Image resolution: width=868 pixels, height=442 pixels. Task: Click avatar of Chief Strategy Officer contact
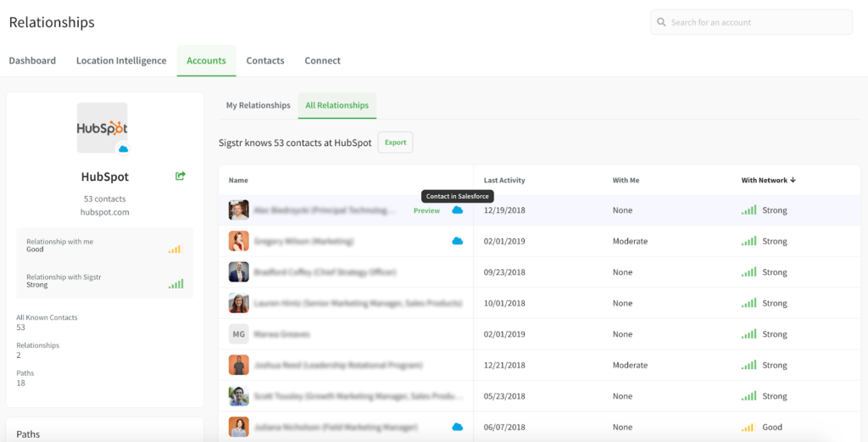[x=238, y=272]
